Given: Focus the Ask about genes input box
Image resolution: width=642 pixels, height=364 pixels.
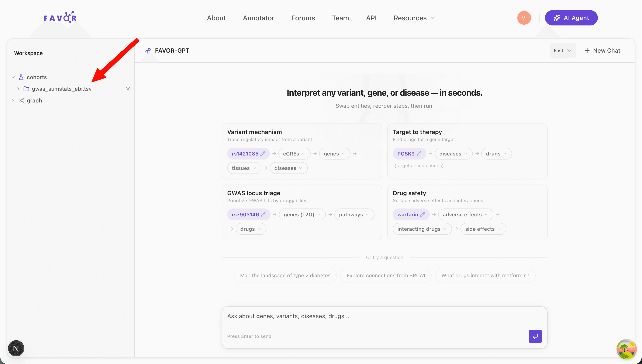Looking at the screenshot, I should coord(384,316).
